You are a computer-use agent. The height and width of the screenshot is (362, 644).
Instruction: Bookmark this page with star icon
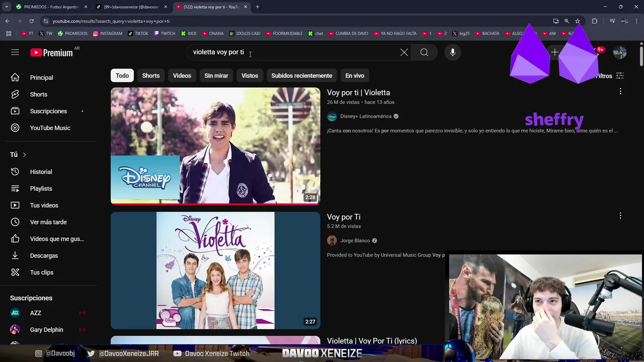click(578, 21)
